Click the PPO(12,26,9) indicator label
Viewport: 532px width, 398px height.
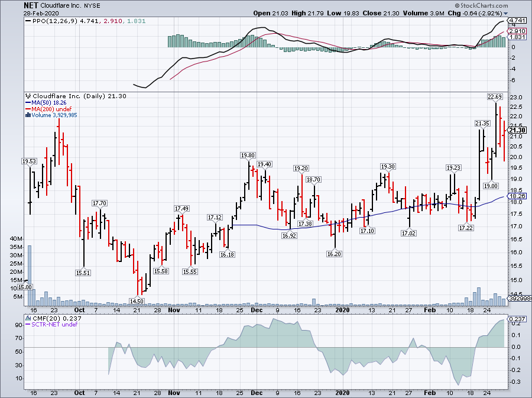(54, 21)
